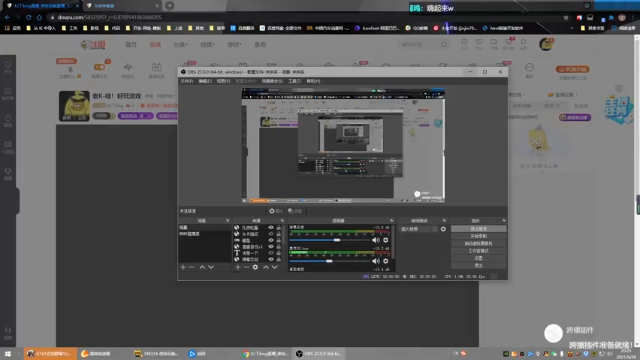Viewport: 640px width, 360px height.
Task: Move selected source up in Sources panel
Action: pyautogui.click(x=266, y=267)
